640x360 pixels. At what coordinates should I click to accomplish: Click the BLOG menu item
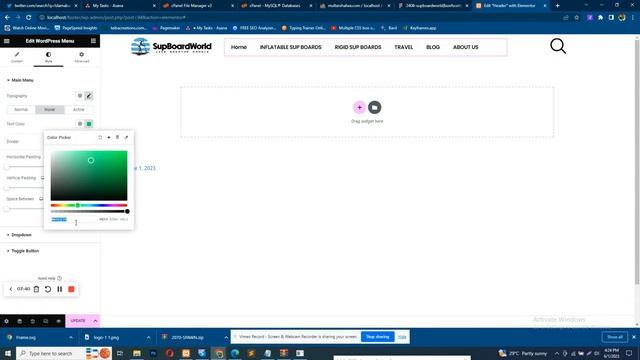433,47
